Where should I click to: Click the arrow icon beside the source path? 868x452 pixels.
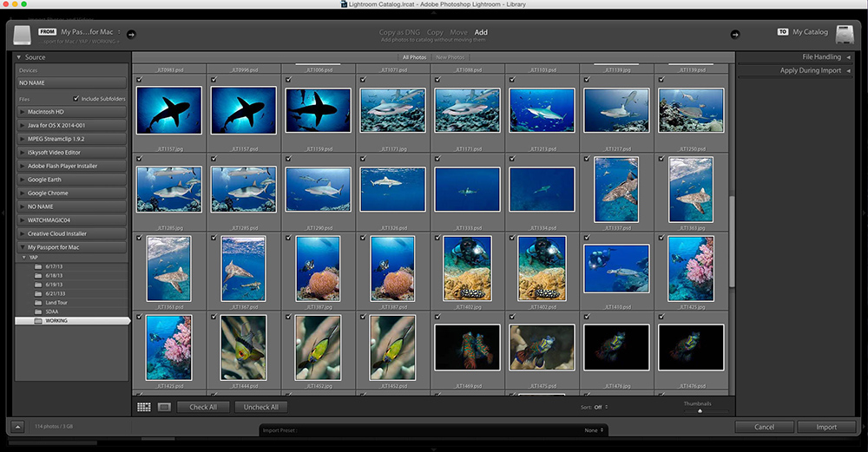(132, 35)
